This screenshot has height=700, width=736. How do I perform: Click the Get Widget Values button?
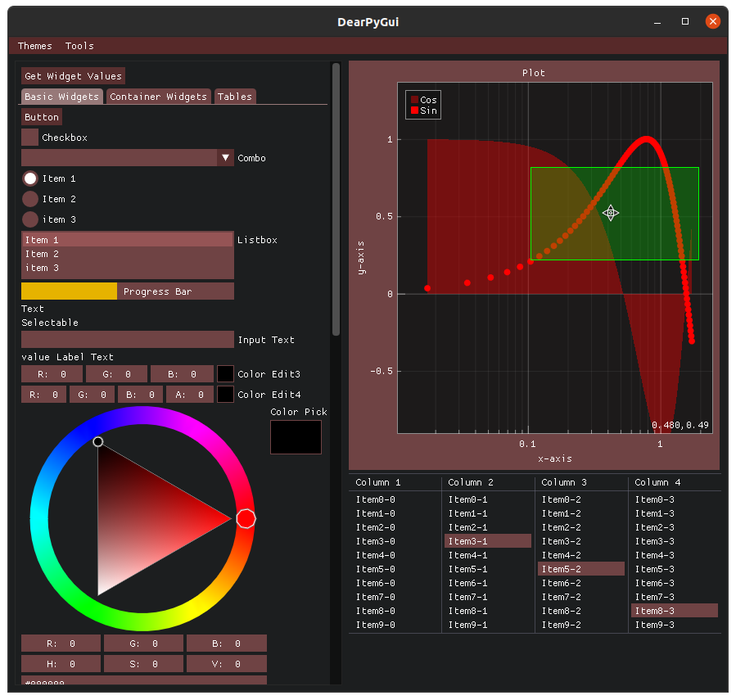(73, 75)
